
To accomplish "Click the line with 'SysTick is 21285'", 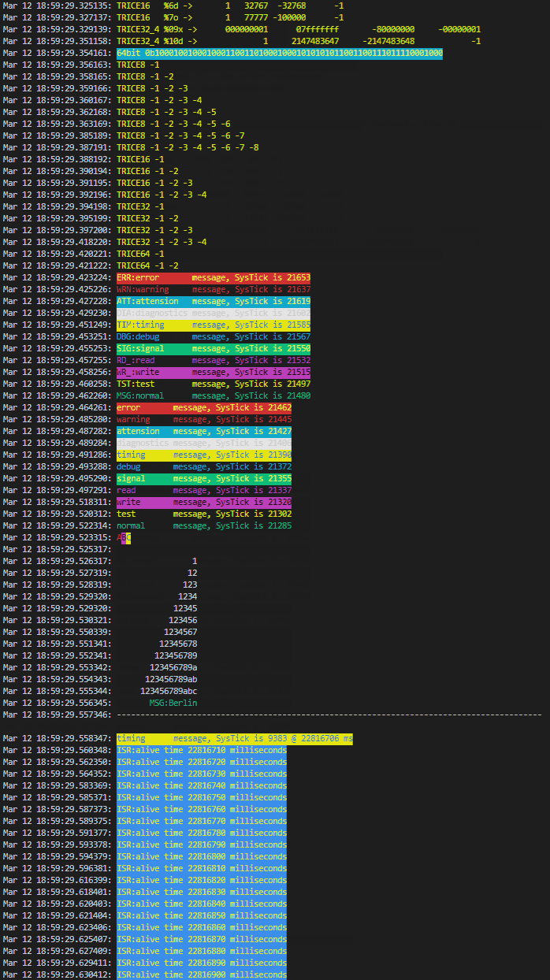I will 204,525.
